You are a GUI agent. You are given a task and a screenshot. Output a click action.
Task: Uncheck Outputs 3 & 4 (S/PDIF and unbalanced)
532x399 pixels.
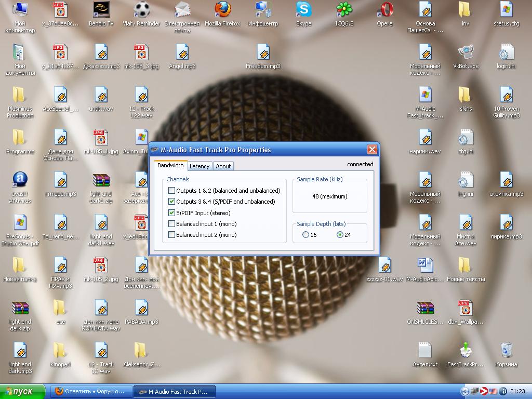172,202
